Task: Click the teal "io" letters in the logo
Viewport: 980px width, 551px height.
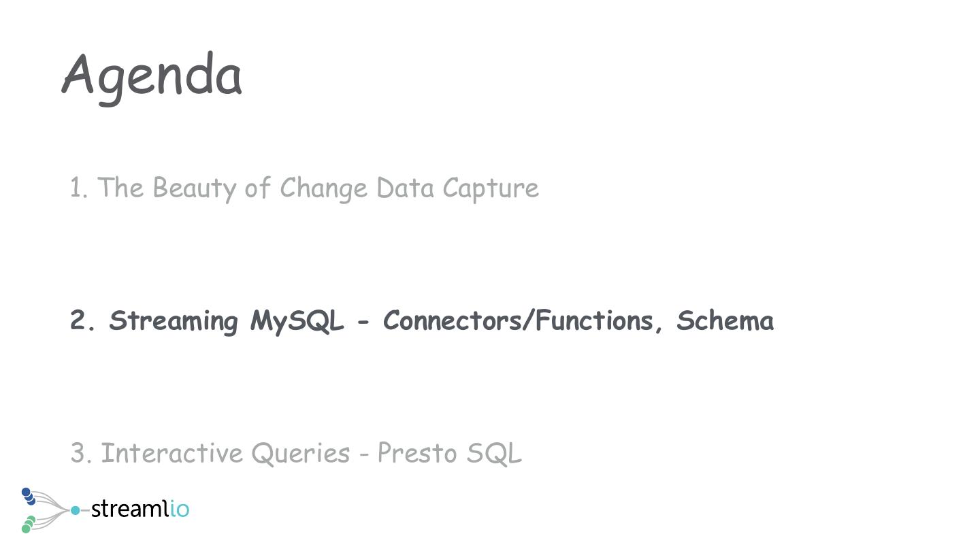Action: pos(180,510)
